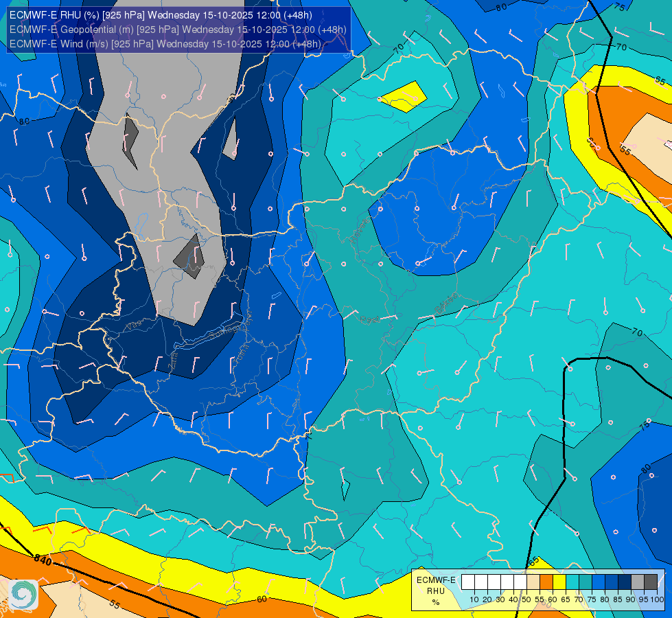Click the yellow 60-65 legend swatch
This screenshot has width=672, height=618.
[559, 582]
